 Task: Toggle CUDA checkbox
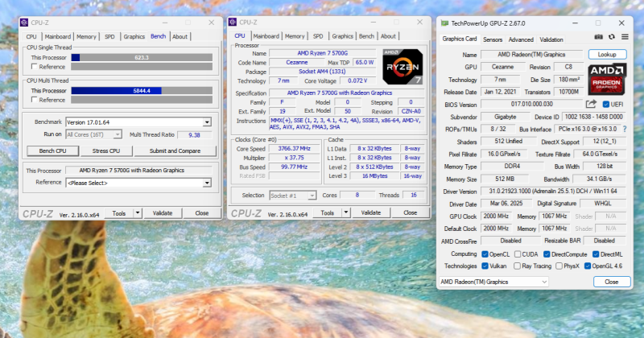[x=518, y=254]
